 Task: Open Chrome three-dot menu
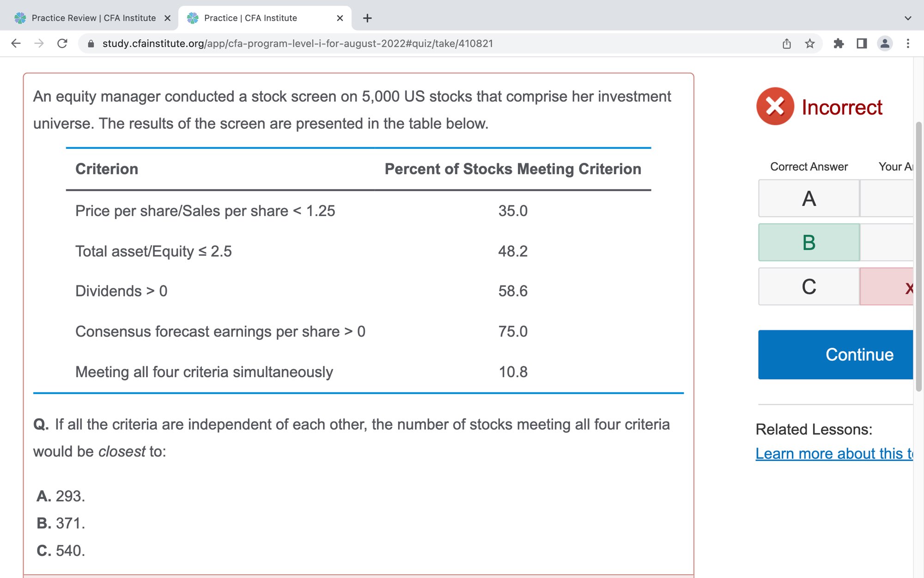(908, 43)
